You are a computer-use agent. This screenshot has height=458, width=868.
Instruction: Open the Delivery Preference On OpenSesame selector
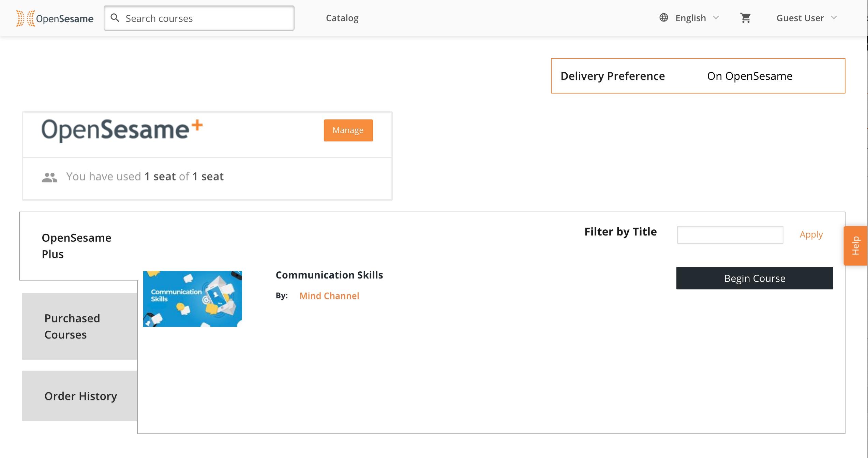[x=698, y=76]
